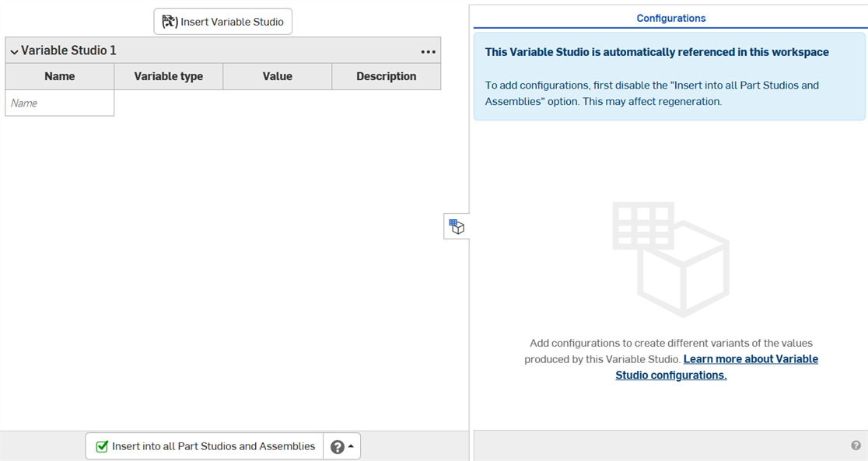Collapse the Variable Studio 1 section
This screenshot has height=461, width=868.
pos(13,51)
